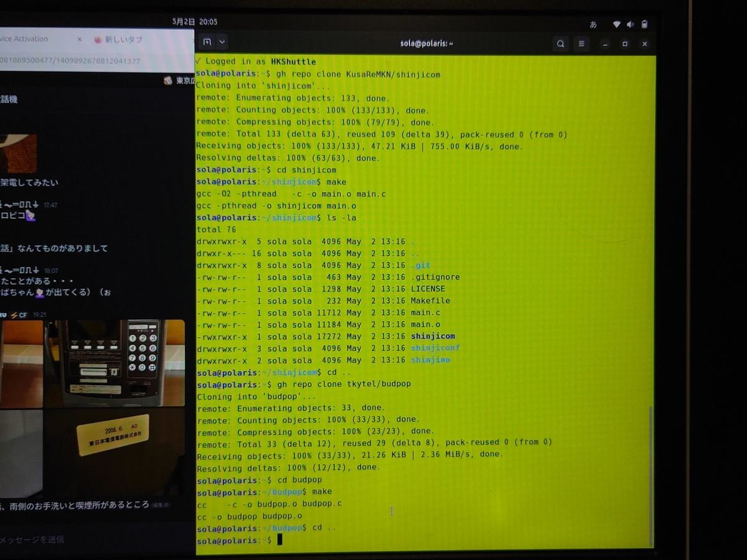This screenshot has width=747, height=560.
Task: Open the clock showing 5月2日 20:05
Action: pyautogui.click(x=195, y=22)
